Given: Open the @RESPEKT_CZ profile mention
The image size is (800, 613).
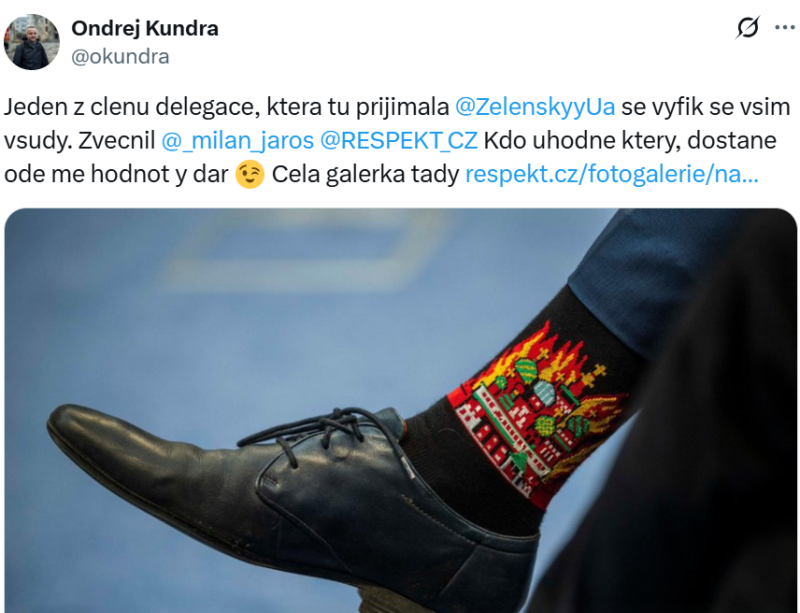Looking at the screenshot, I should point(399,141).
